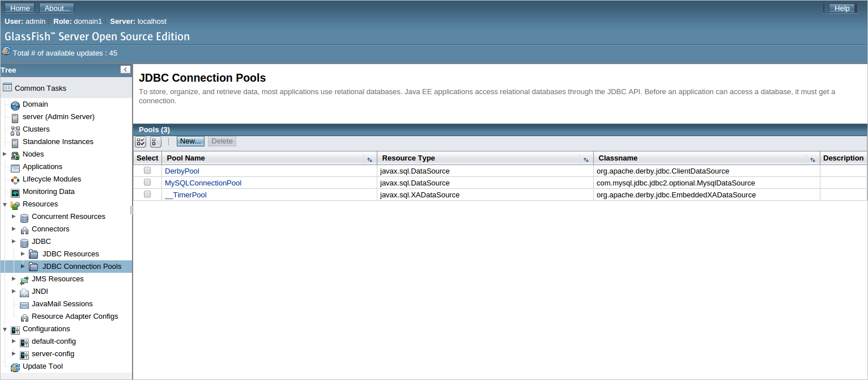Viewport: 868px width, 380px height.
Task: Check the DerbyPool row checkbox
Action: click(x=147, y=170)
